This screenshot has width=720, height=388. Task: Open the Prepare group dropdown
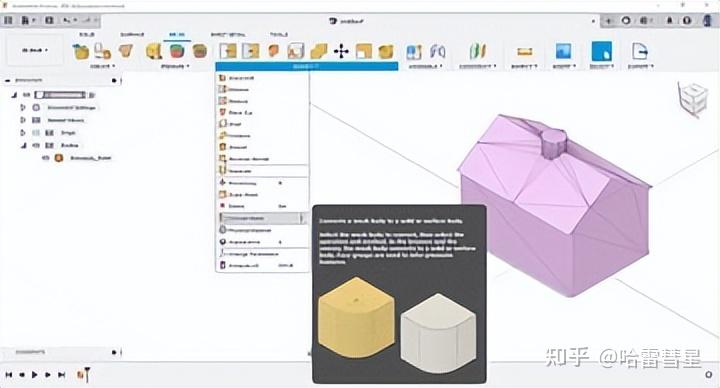[x=175, y=66]
